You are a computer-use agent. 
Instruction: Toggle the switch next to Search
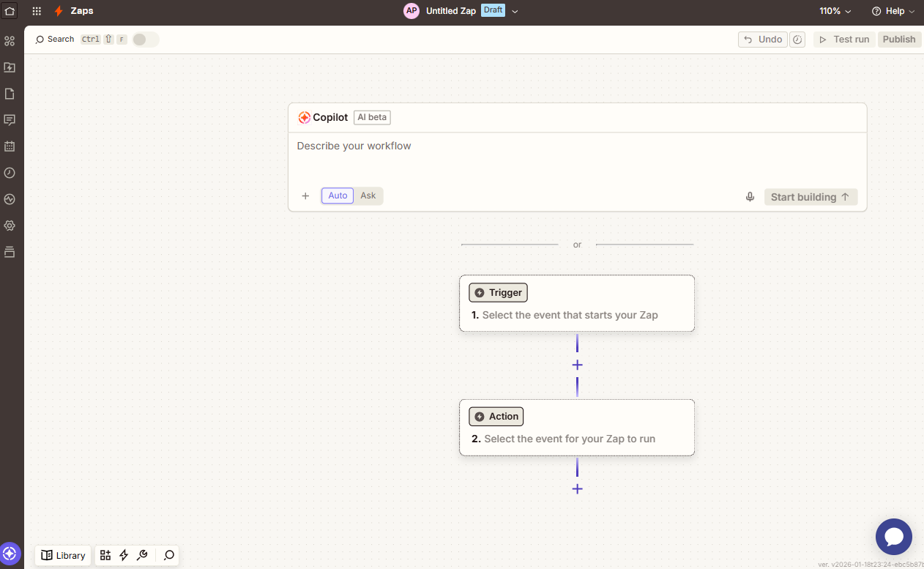[145, 40]
